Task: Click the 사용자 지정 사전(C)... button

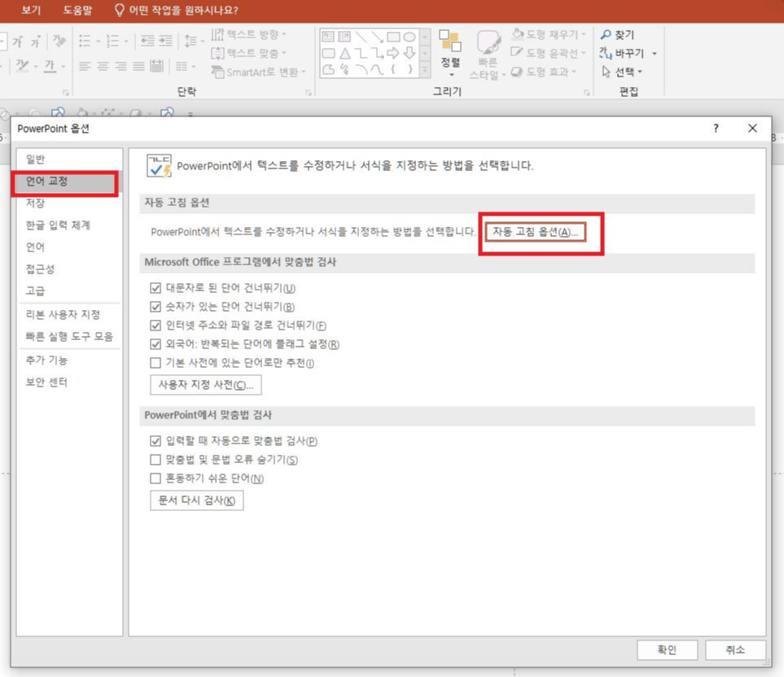Action: click(205, 385)
